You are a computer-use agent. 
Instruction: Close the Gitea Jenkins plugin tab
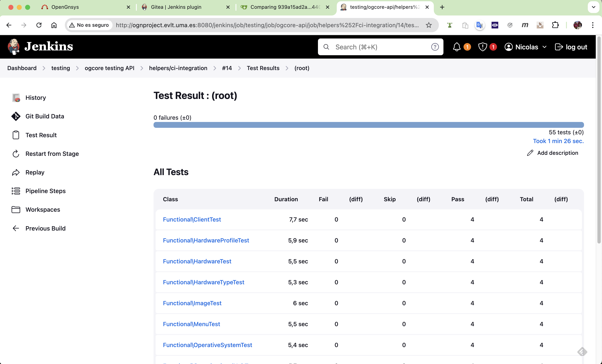[x=228, y=7]
